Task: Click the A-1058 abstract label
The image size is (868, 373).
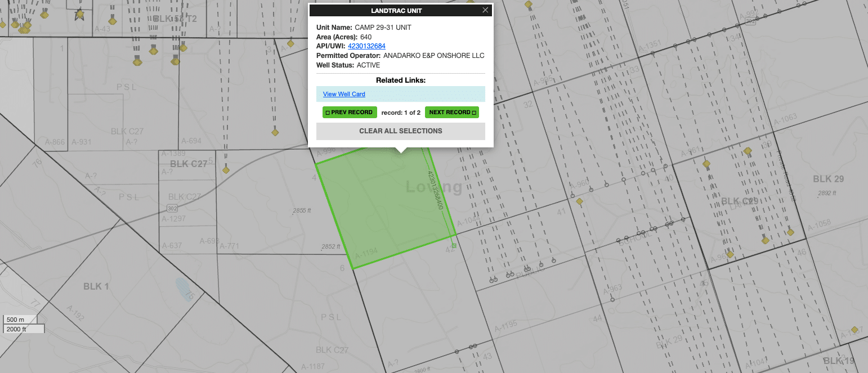Action: [819, 226]
